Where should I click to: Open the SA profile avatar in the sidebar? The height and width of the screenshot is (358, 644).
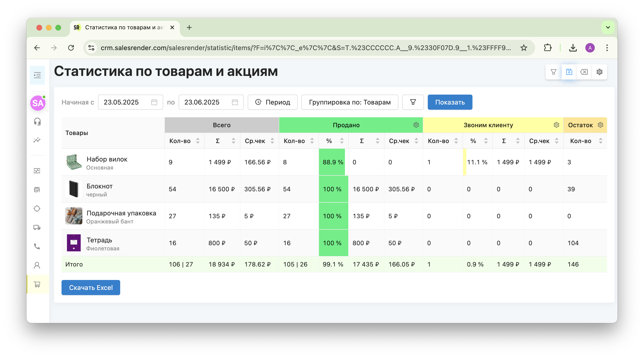[x=38, y=103]
